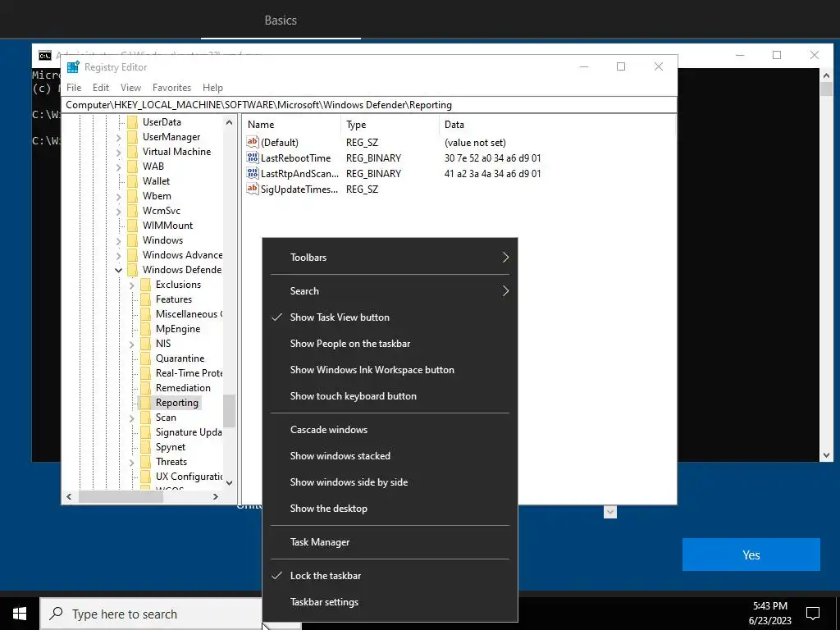
Task: Click the Remediation folder icon
Action: (146, 388)
